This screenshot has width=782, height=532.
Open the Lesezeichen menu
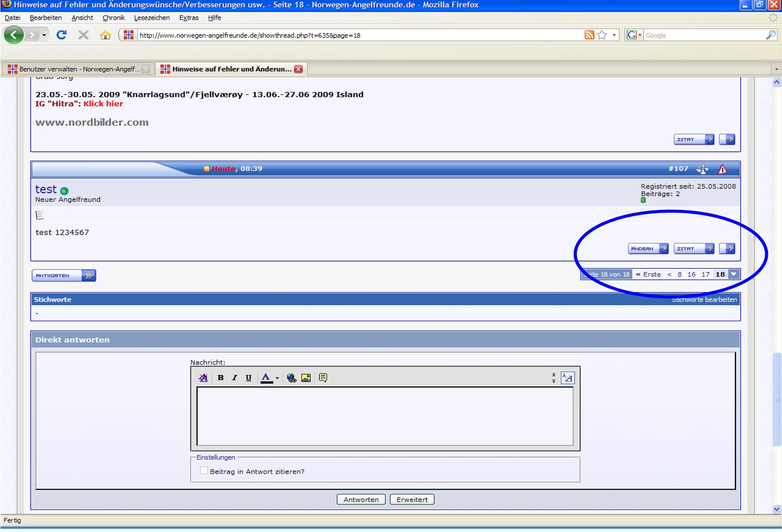[152, 18]
